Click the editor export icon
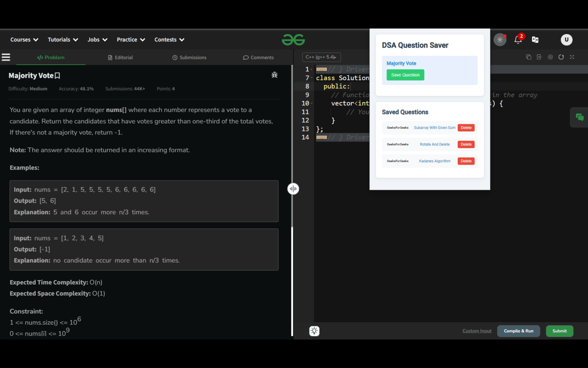588x368 pixels. pyautogui.click(x=539, y=57)
